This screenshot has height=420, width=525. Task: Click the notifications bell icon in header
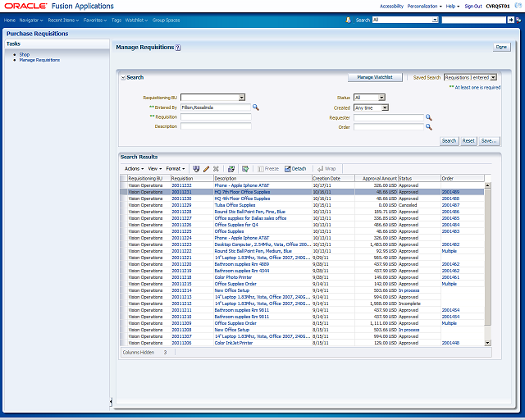348,20
